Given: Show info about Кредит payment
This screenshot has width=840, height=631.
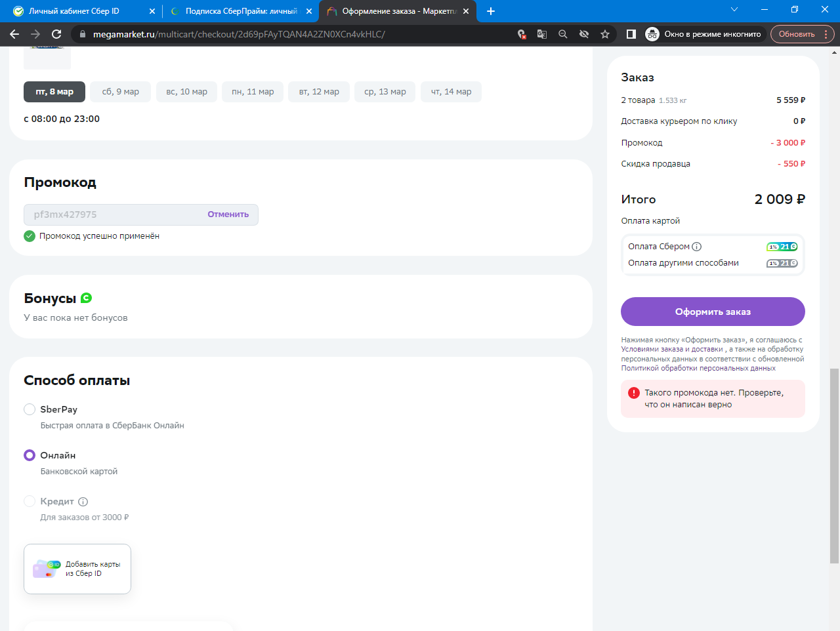Looking at the screenshot, I should [x=83, y=502].
